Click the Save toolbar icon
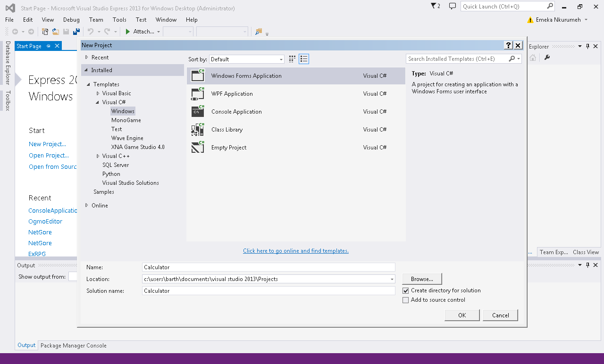 click(66, 32)
